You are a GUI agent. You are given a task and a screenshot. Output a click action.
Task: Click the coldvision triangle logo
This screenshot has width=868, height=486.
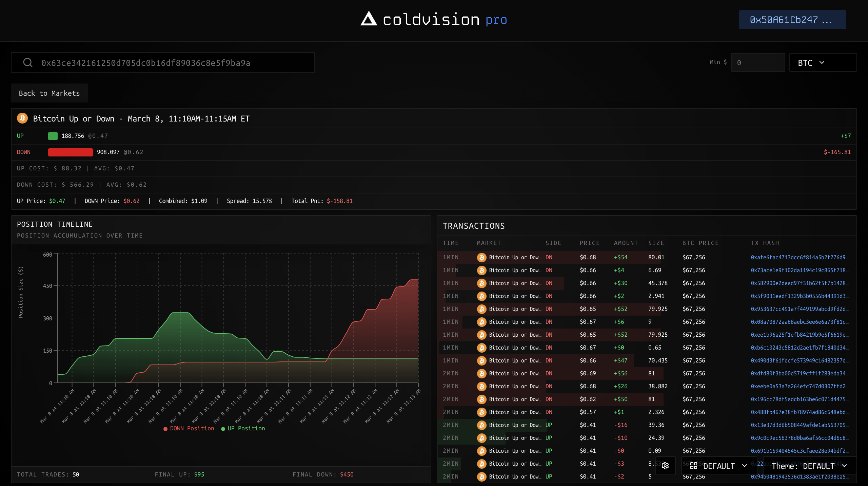coord(369,19)
